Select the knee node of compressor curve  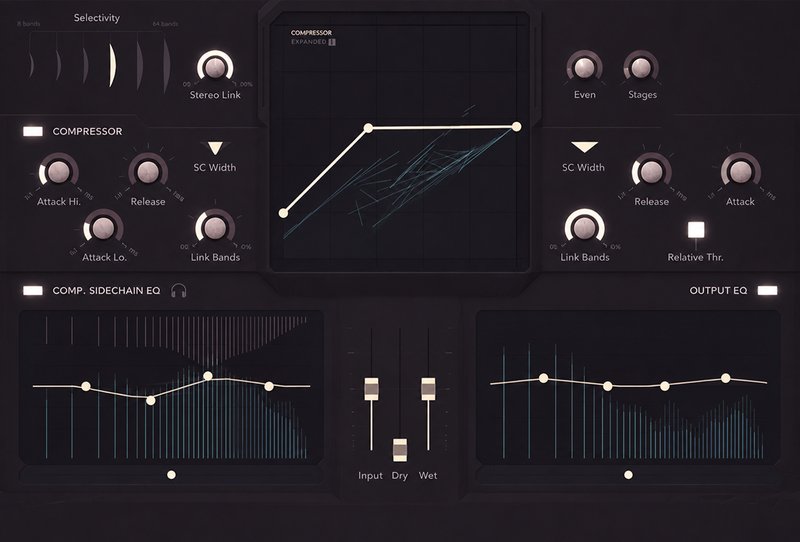[x=368, y=128]
